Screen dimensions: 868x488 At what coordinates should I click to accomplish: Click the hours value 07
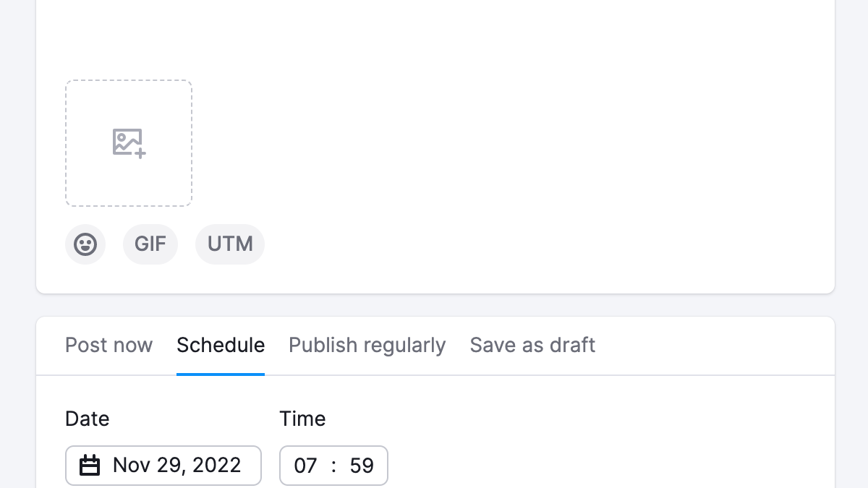[x=305, y=466]
